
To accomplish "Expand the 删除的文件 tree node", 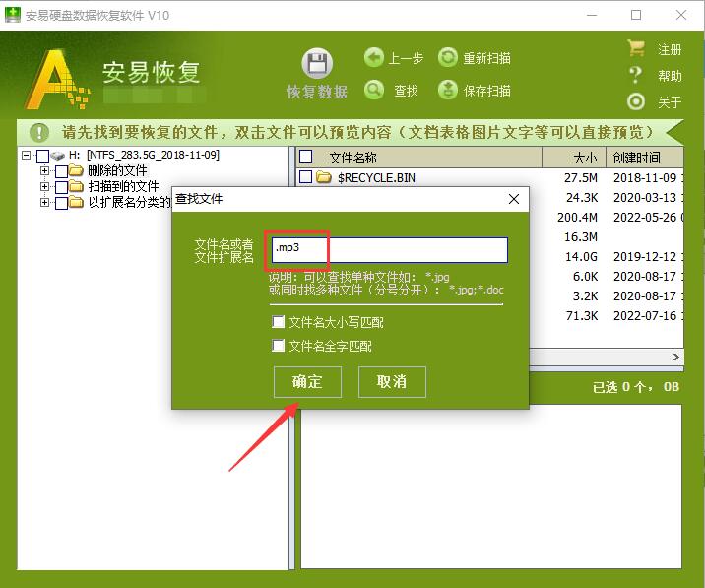I will (44, 170).
